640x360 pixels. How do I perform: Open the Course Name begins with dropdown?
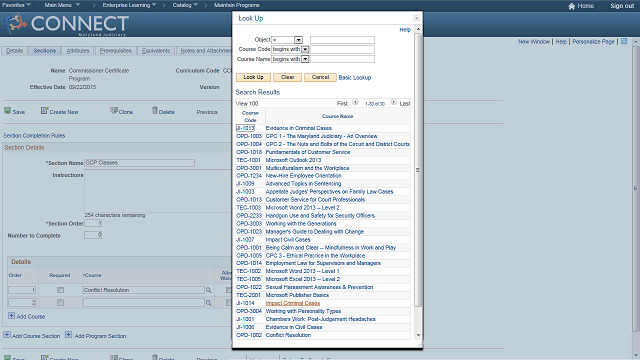(x=305, y=59)
